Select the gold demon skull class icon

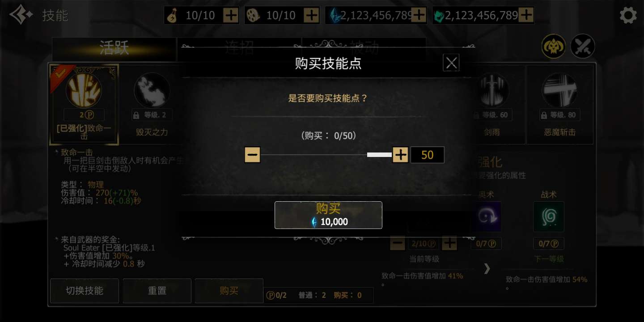(554, 46)
